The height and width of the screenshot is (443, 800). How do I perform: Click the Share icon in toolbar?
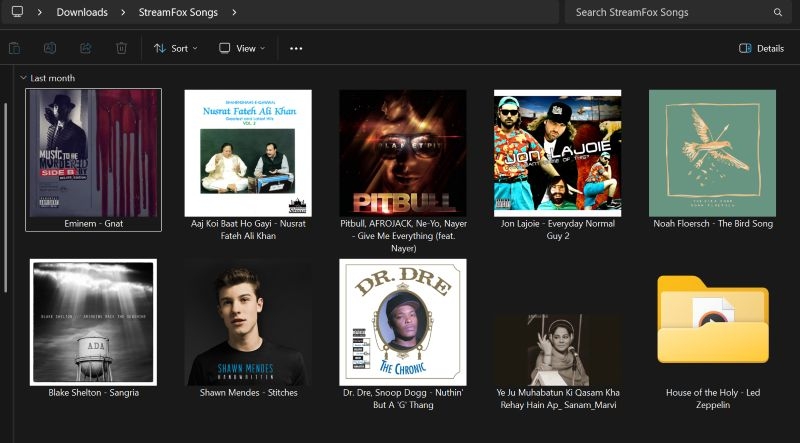click(x=86, y=48)
